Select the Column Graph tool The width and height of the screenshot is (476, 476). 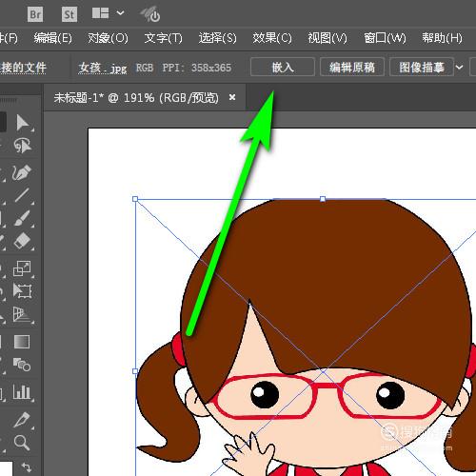point(22,391)
